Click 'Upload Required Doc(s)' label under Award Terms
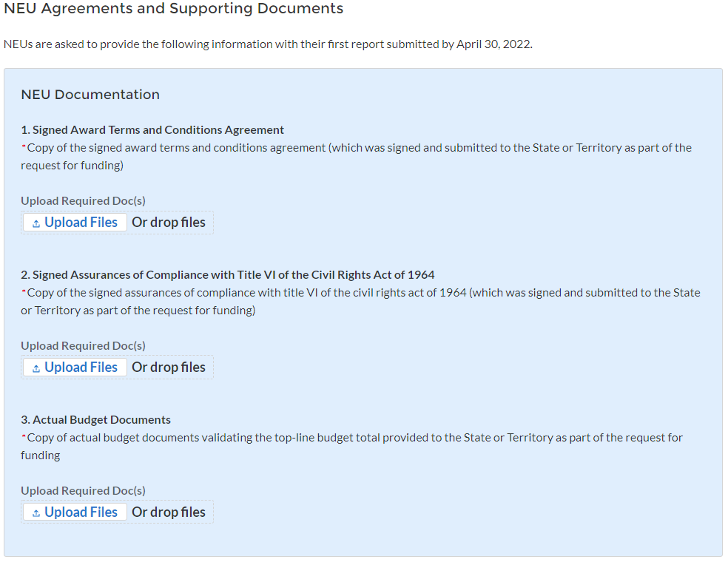728x562 pixels. pyautogui.click(x=83, y=201)
